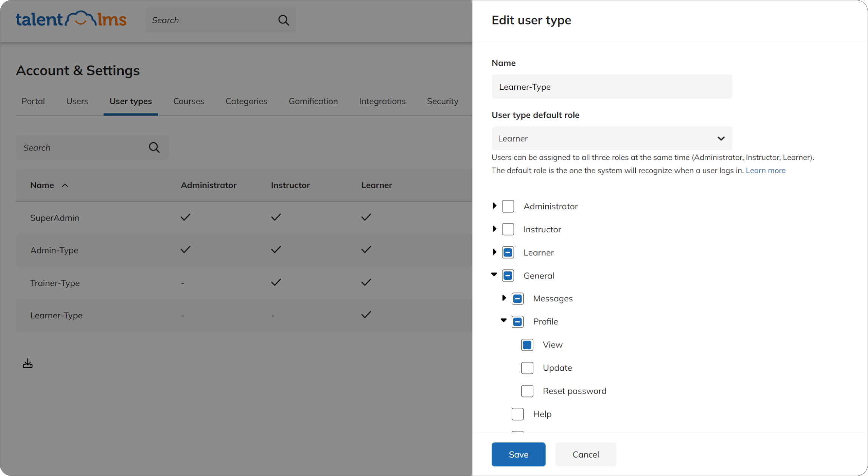Click Instructor checkmark in Trainer-Type row
Screen dimensions: 868x476
click(x=276, y=283)
